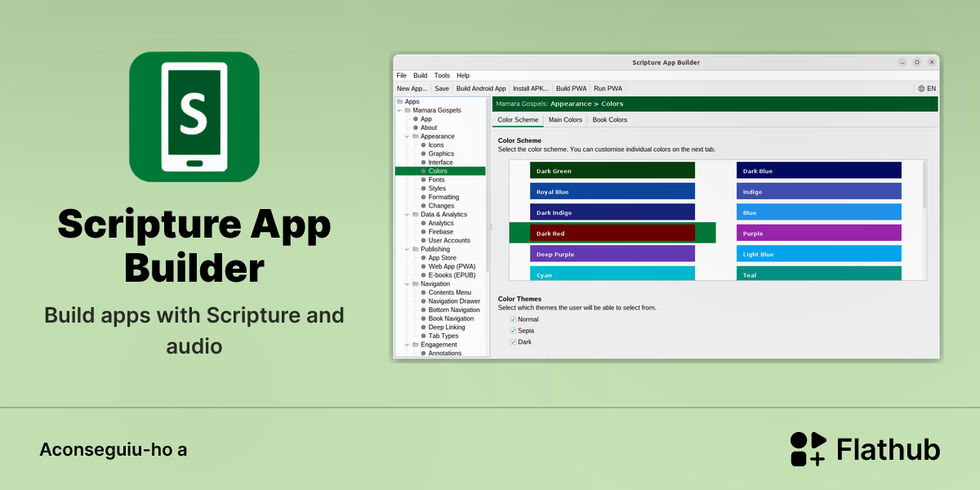The image size is (980, 490).
Task: Click the Flathub logo at bottom right
Action: pos(865,449)
